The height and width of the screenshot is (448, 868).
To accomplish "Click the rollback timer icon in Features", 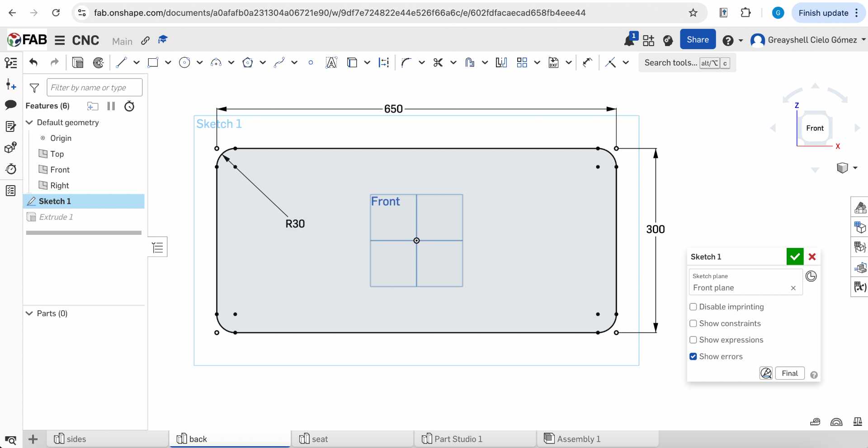I will pyautogui.click(x=129, y=106).
